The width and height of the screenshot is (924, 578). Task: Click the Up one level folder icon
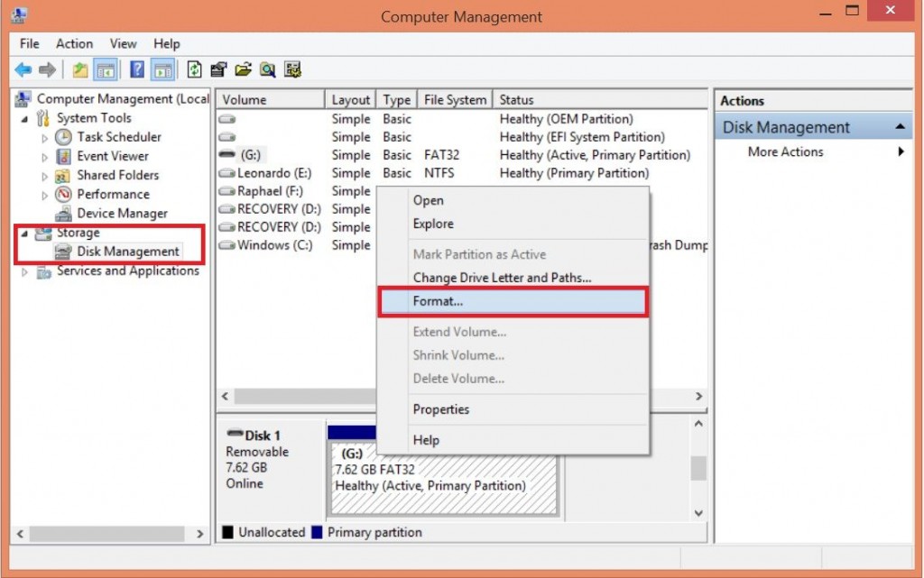[81, 69]
